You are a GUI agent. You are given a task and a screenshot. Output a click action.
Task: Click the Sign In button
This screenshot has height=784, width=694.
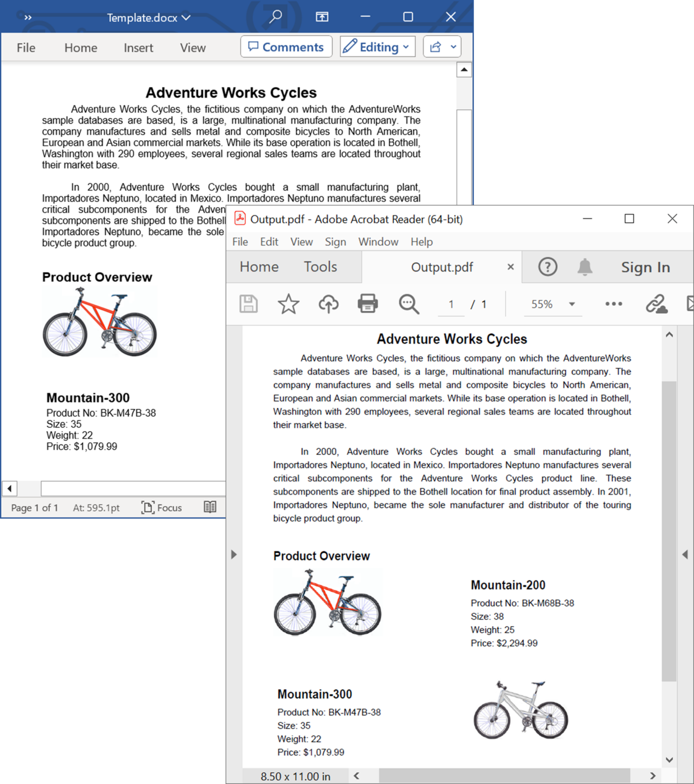point(645,266)
